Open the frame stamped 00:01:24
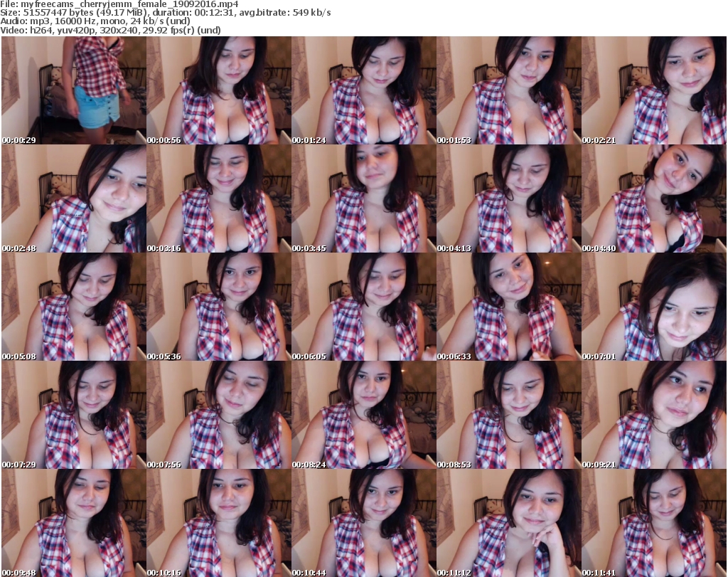This screenshot has height=577, width=728. (364, 90)
